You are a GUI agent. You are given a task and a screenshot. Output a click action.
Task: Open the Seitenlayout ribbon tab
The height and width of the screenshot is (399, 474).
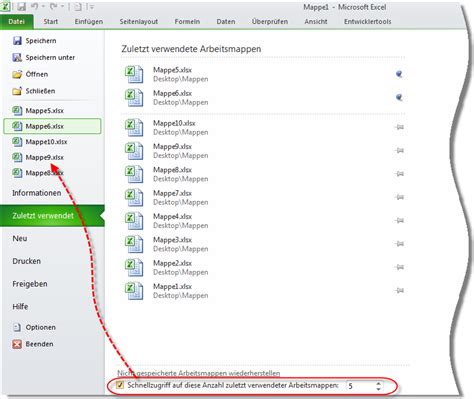(139, 22)
